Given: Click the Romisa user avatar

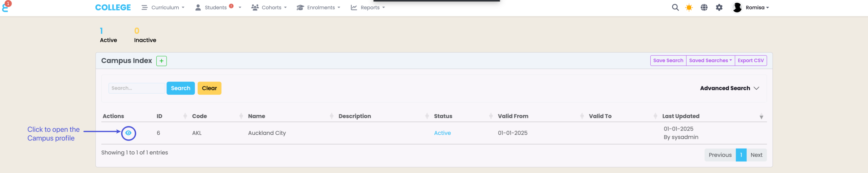Looking at the screenshot, I should [x=737, y=7].
